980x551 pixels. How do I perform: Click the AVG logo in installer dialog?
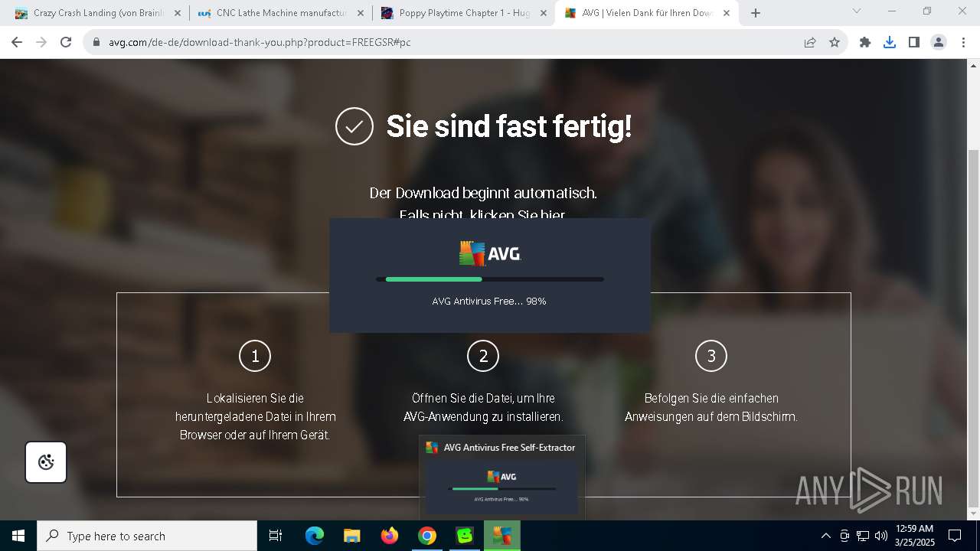(x=490, y=253)
